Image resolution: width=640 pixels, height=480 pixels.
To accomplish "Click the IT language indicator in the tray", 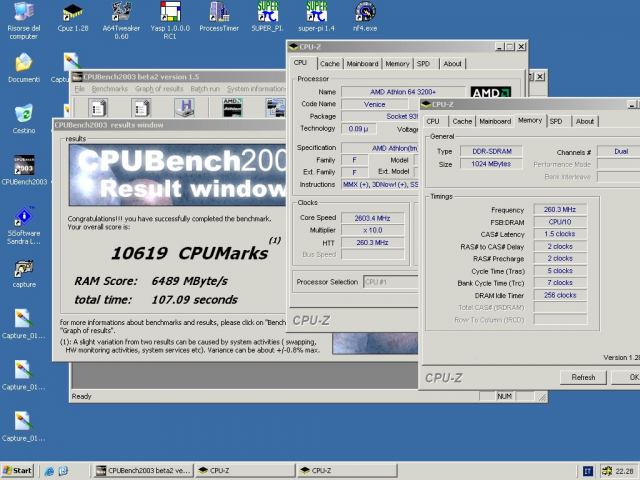I will 588,471.
